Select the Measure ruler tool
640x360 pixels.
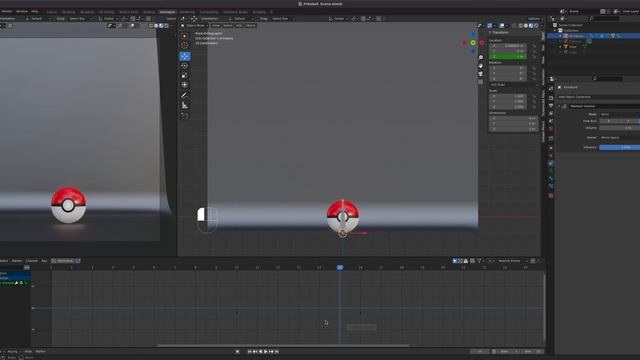pos(184,105)
